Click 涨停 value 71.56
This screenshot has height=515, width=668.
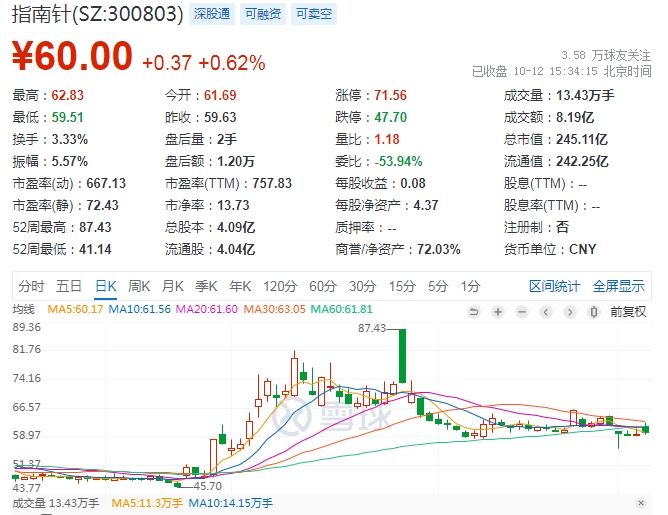click(x=391, y=95)
